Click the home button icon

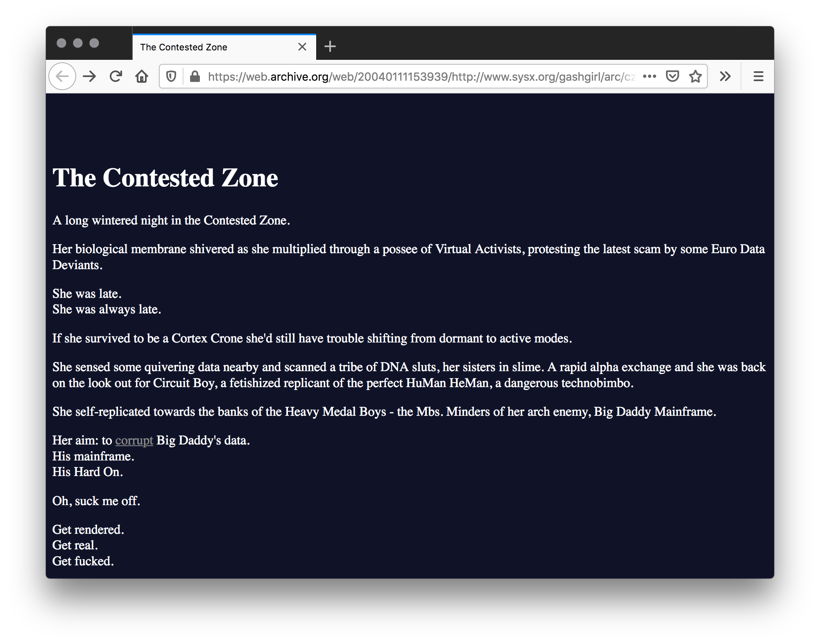142,75
